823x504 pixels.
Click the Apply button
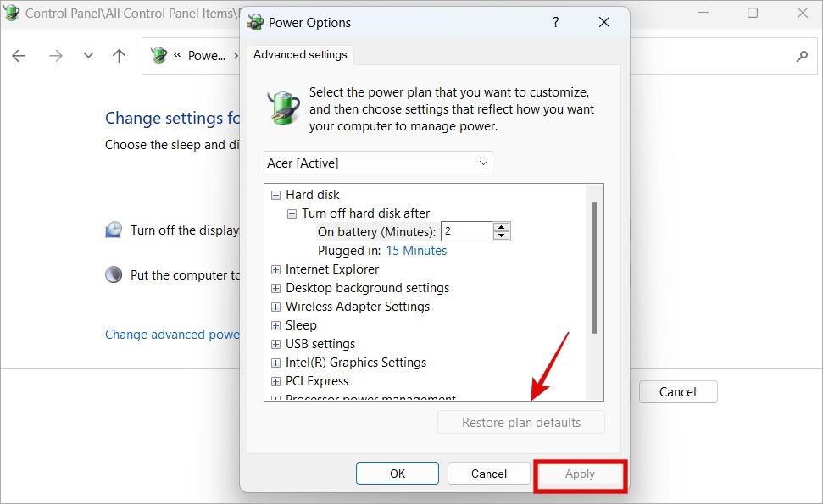[580, 474]
